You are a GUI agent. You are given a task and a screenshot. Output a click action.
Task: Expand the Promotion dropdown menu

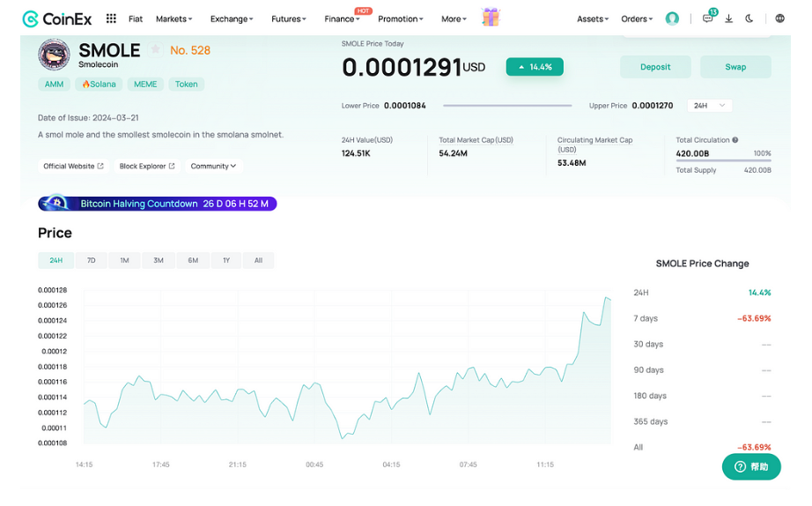[x=401, y=19]
